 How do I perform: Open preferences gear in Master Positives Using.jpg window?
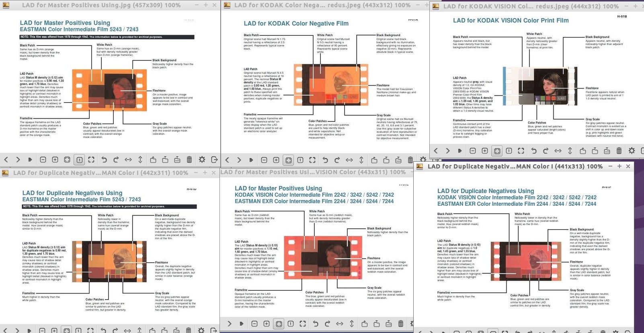pyautogui.click(x=202, y=160)
